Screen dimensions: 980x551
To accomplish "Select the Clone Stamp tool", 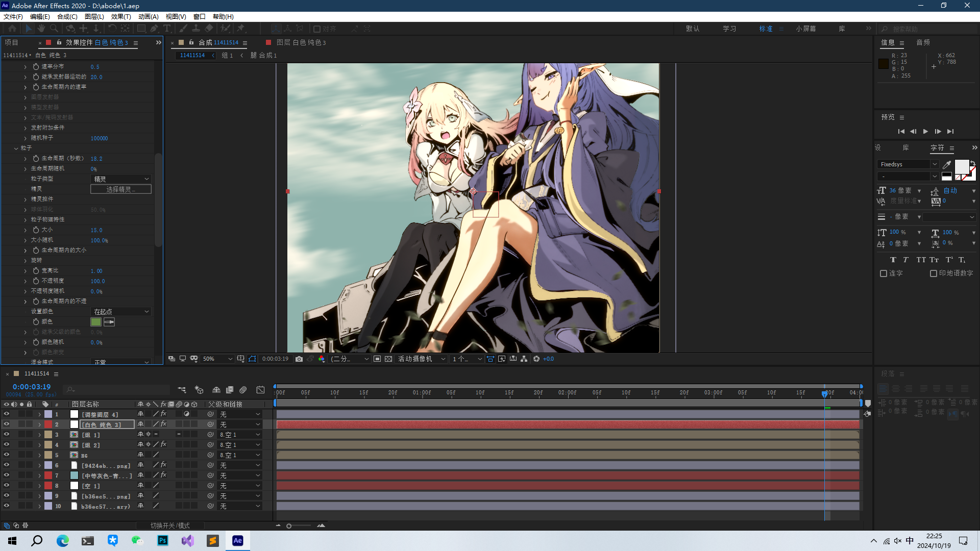I will [x=196, y=29].
